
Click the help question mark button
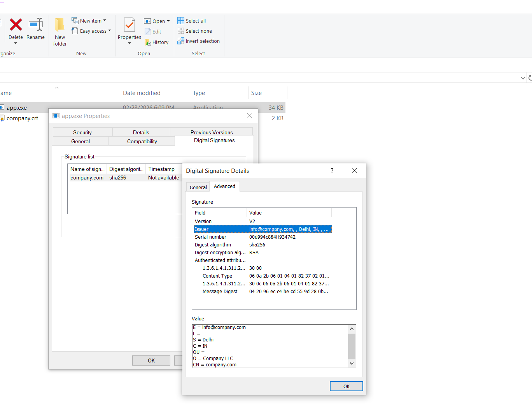tap(332, 171)
